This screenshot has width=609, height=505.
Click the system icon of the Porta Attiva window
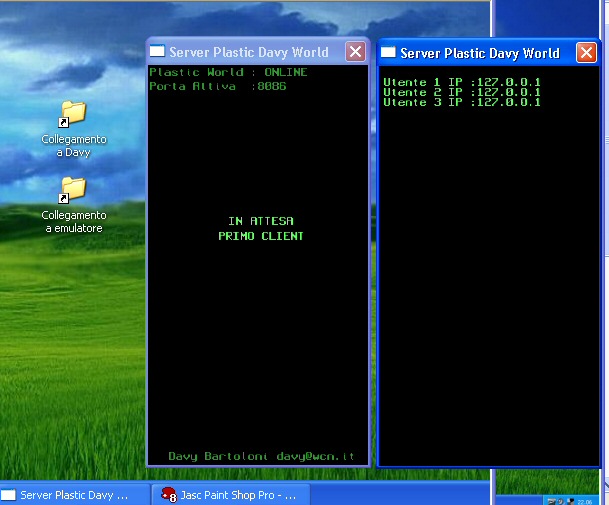pos(157,52)
